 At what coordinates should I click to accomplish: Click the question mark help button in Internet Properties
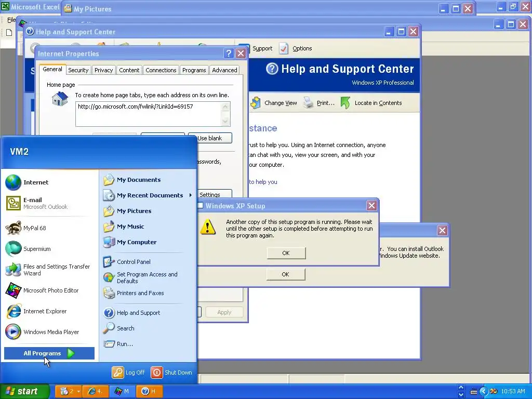229,54
